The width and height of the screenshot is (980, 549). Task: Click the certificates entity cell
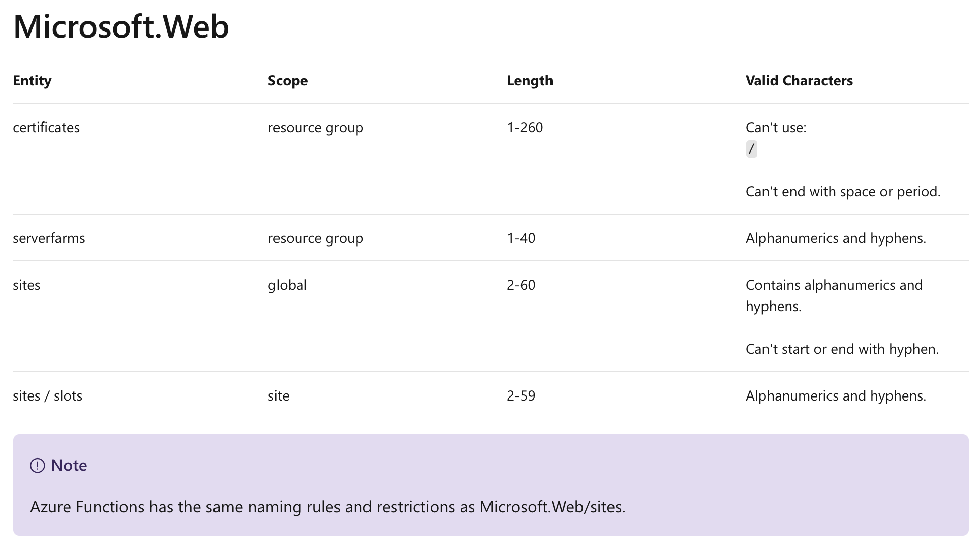[46, 128]
